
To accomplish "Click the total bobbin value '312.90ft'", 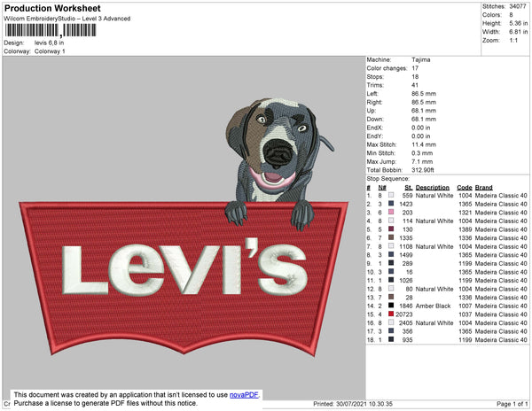I will coord(423,170).
